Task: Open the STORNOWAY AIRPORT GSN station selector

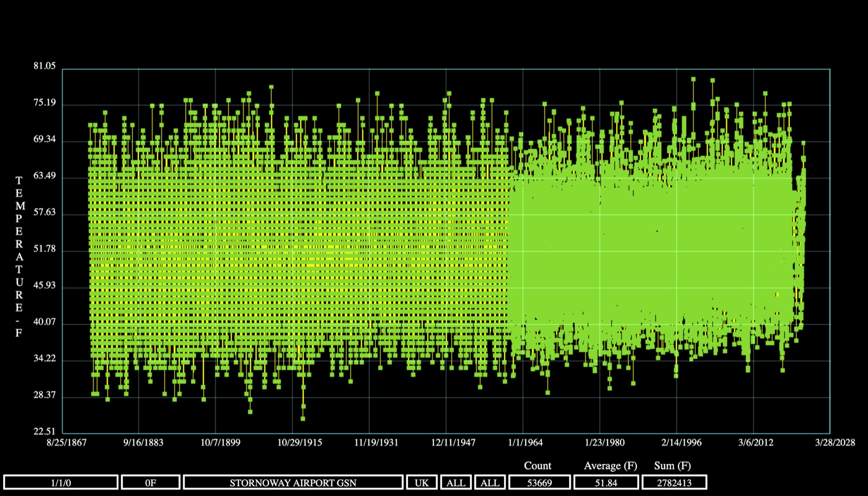Action: pyautogui.click(x=293, y=482)
